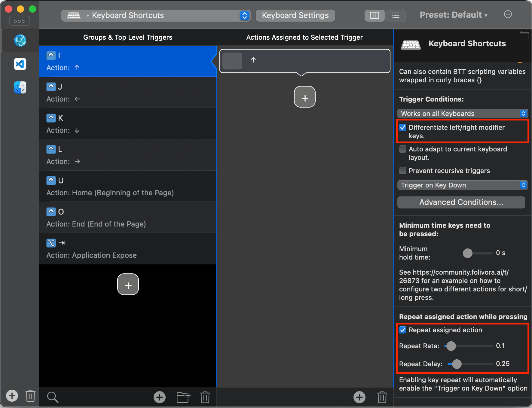The width and height of the screenshot is (532, 408).
Task: Add a new app with plus icon
Action: click(x=12, y=396)
